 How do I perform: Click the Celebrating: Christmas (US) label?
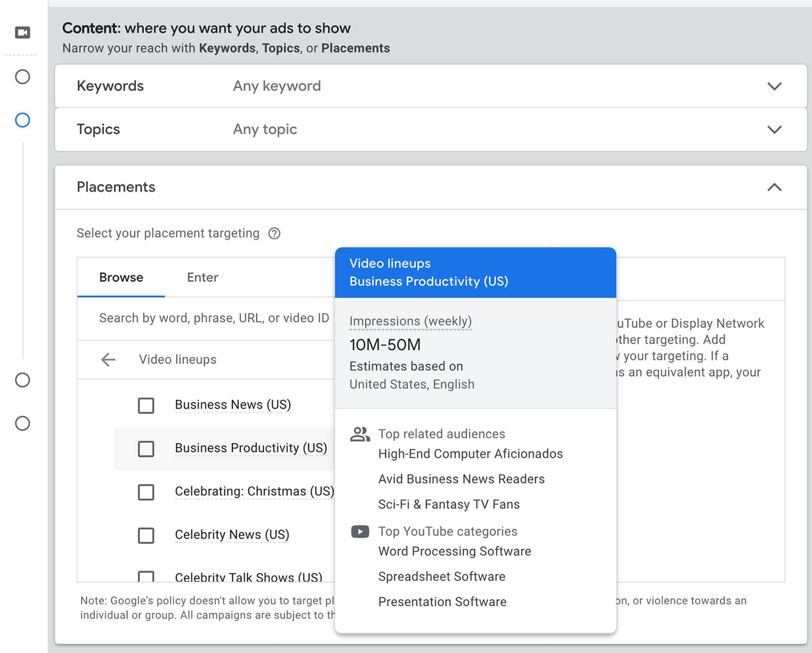[x=254, y=491]
